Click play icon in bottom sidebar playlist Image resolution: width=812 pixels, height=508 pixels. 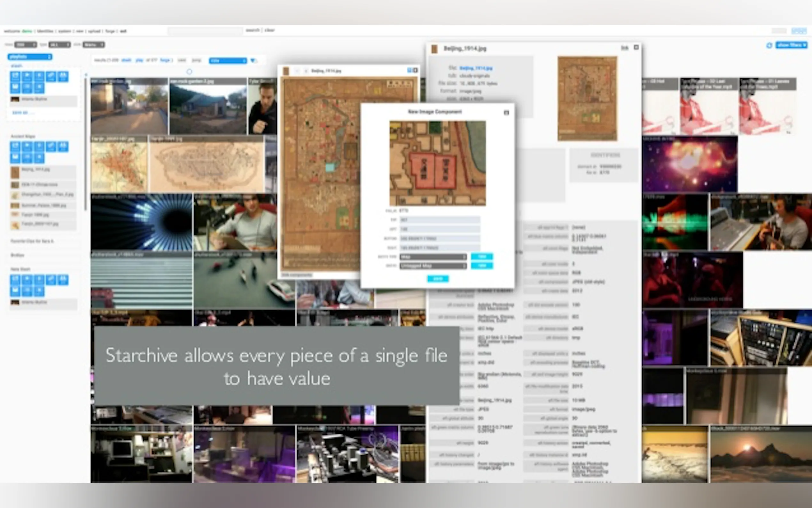(x=27, y=279)
